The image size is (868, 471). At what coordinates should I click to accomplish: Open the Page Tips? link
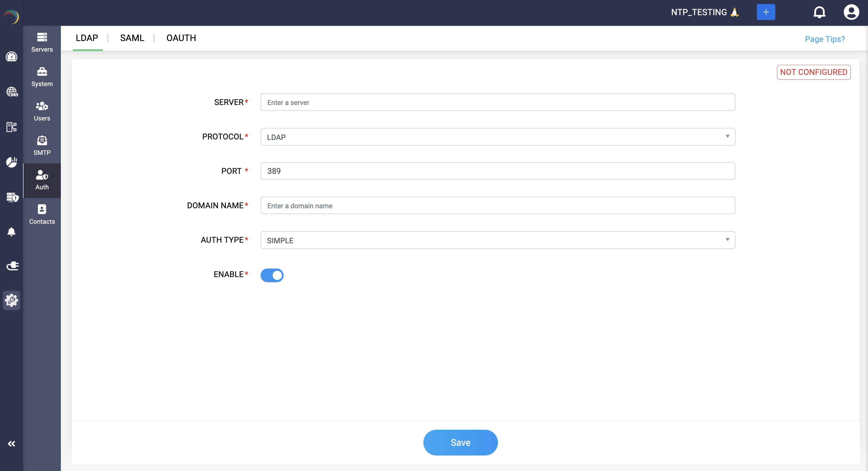pos(825,39)
